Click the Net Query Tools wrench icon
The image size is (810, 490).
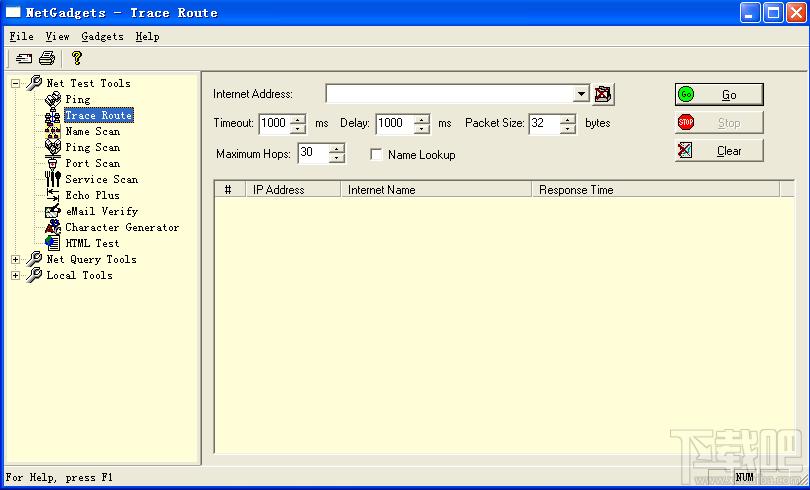click(34, 259)
